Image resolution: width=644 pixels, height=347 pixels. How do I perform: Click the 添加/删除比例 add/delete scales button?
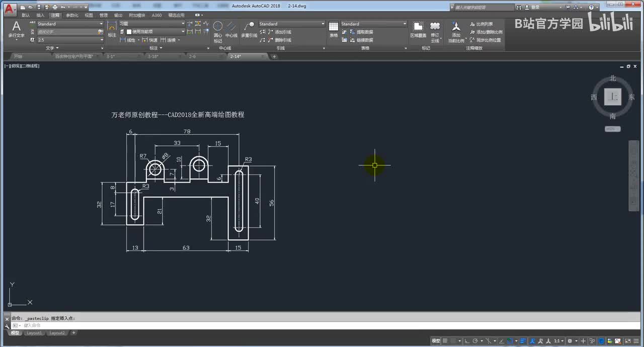click(486, 32)
